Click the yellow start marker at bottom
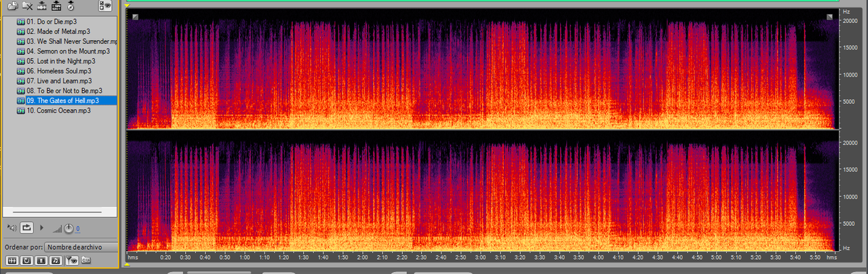 point(127,265)
